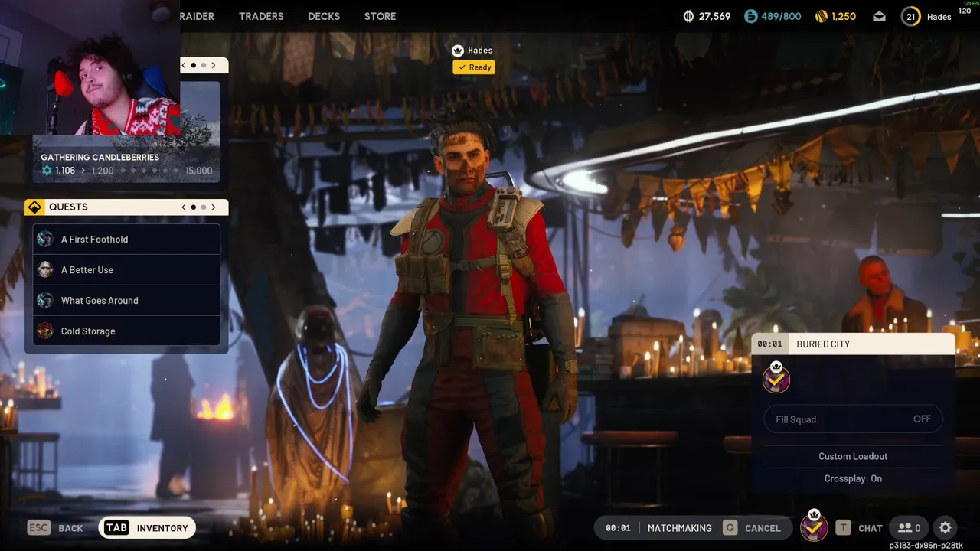Viewport: 980px width, 551px height.
Task: Switch to the Raider tab
Action: point(198,16)
